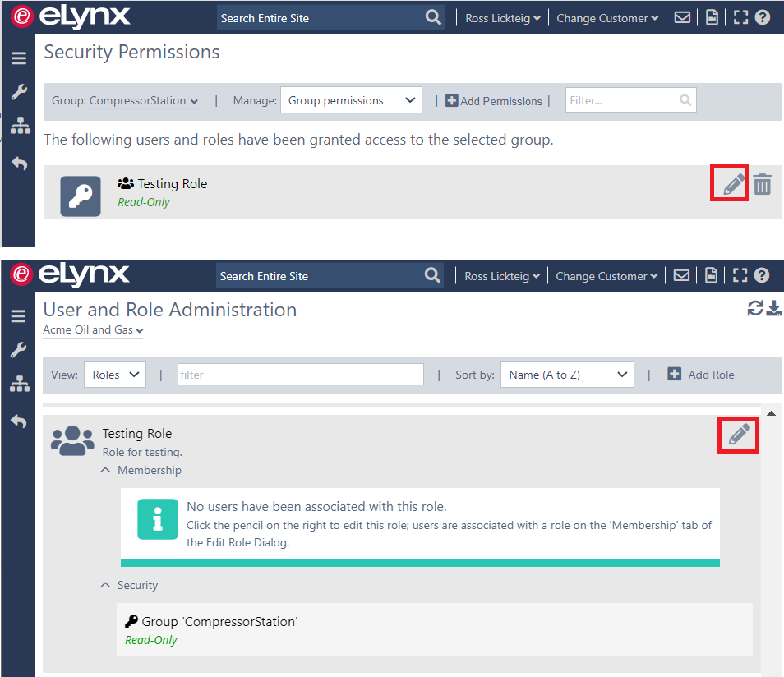The height and width of the screenshot is (677, 784).
Task: Click wrench icon on User and Role Administration sidebar
Action: pyautogui.click(x=19, y=350)
